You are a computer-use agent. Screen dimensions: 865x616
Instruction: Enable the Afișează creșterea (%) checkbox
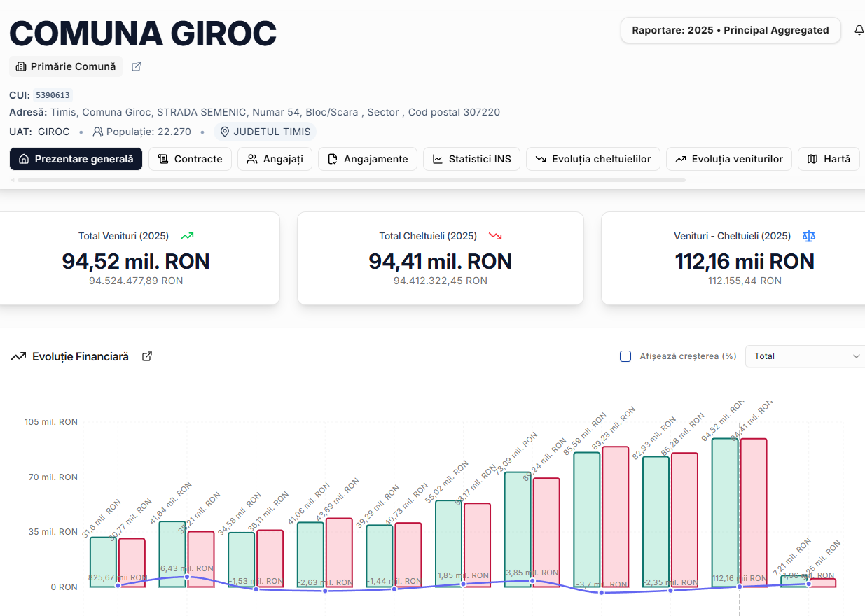(625, 356)
